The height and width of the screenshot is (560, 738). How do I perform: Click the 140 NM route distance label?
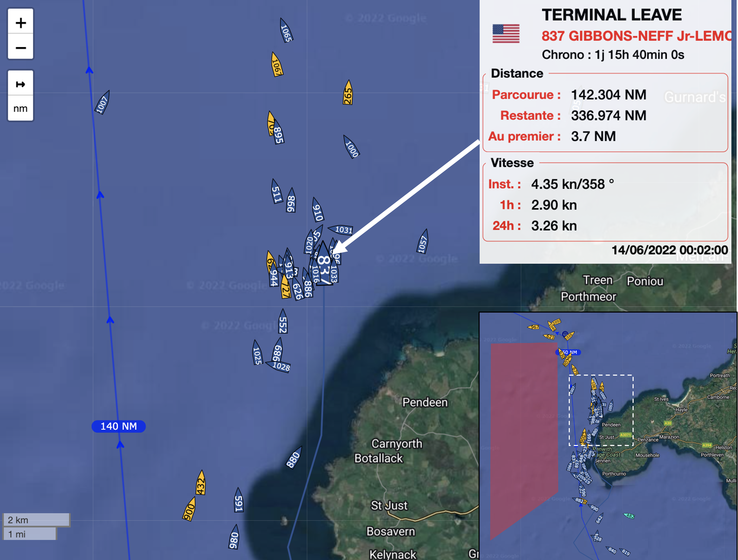[x=119, y=426]
